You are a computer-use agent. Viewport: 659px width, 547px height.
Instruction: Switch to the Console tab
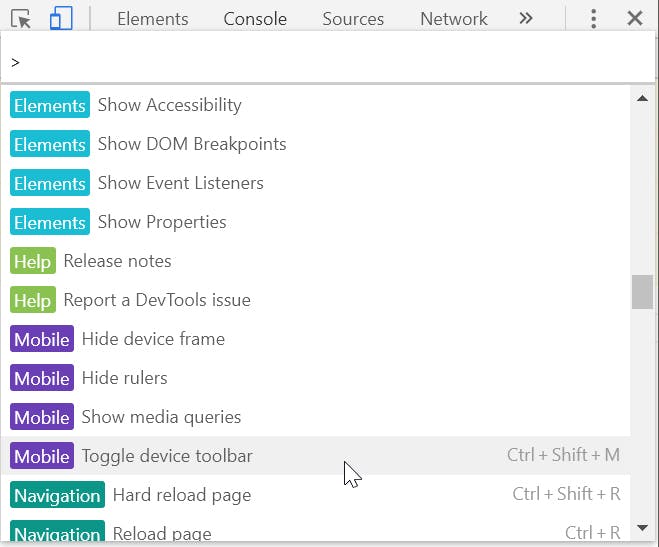[255, 18]
